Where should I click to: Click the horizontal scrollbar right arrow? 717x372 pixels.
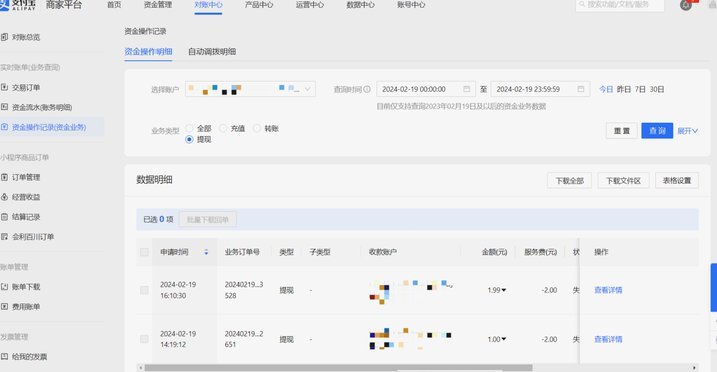pyautogui.click(x=695, y=367)
